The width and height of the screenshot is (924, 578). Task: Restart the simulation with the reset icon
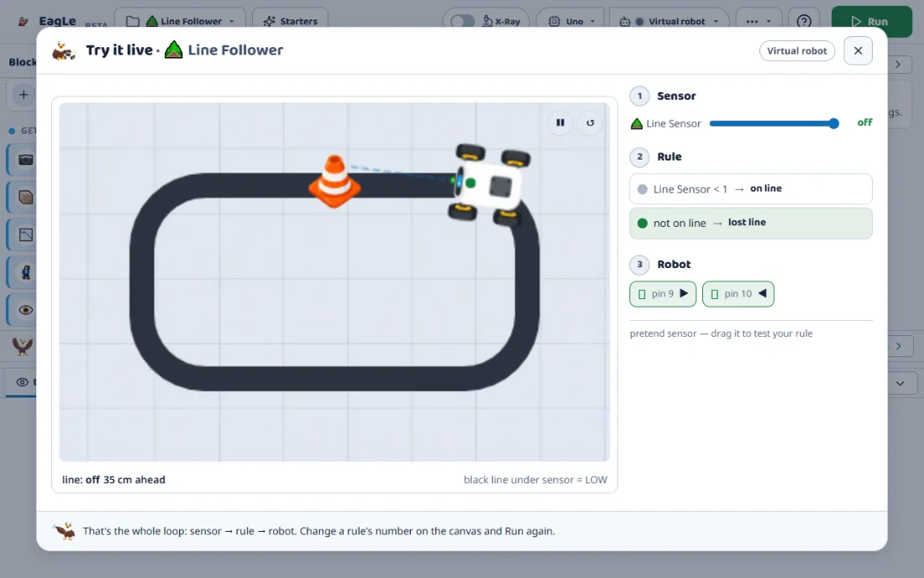click(x=590, y=123)
